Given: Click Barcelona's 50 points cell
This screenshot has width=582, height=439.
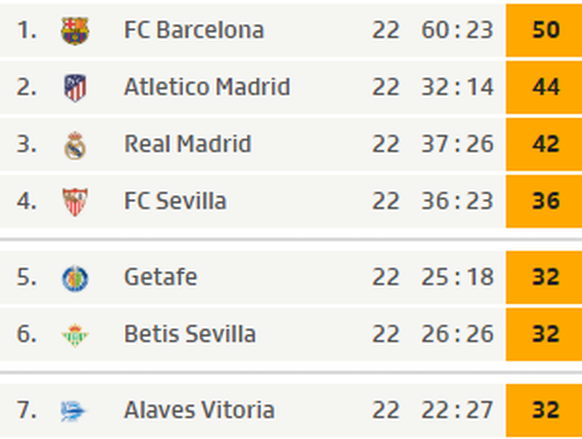Looking at the screenshot, I should pos(544,30).
